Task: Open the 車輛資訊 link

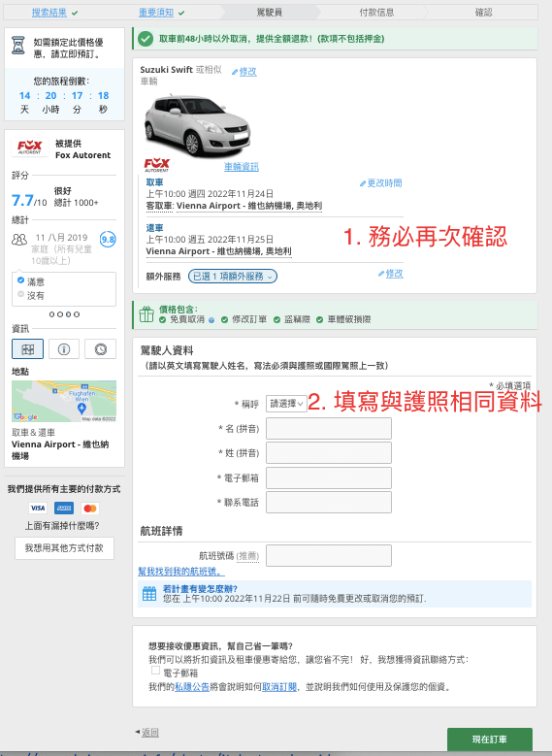Action: tap(242, 167)
